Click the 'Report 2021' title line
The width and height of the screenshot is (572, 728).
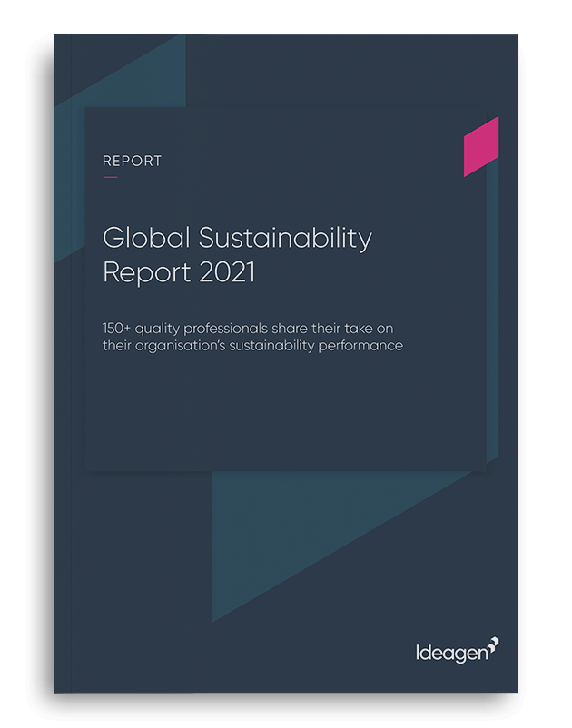click(x=179, y=272)
